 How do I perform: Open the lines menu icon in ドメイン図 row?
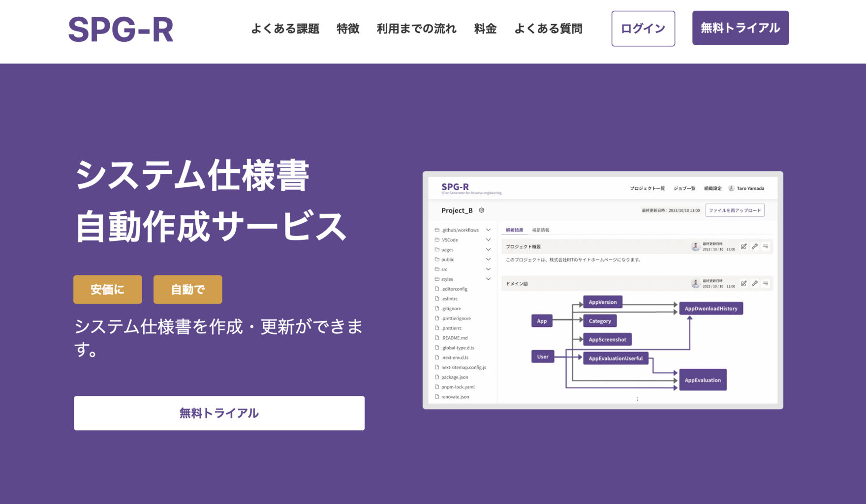(766, 283)
